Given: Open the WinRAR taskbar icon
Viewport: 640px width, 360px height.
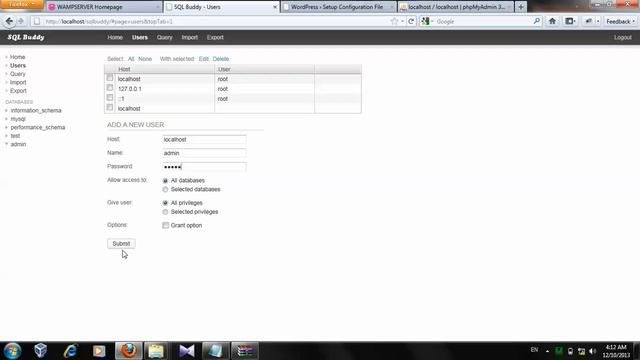Looking at the screenshot, I should [245, 351].
